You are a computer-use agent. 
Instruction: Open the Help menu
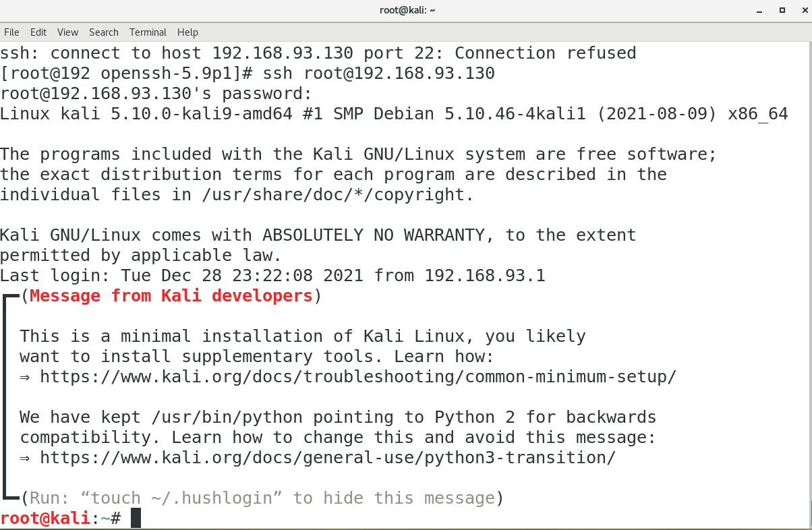(187, 32)
